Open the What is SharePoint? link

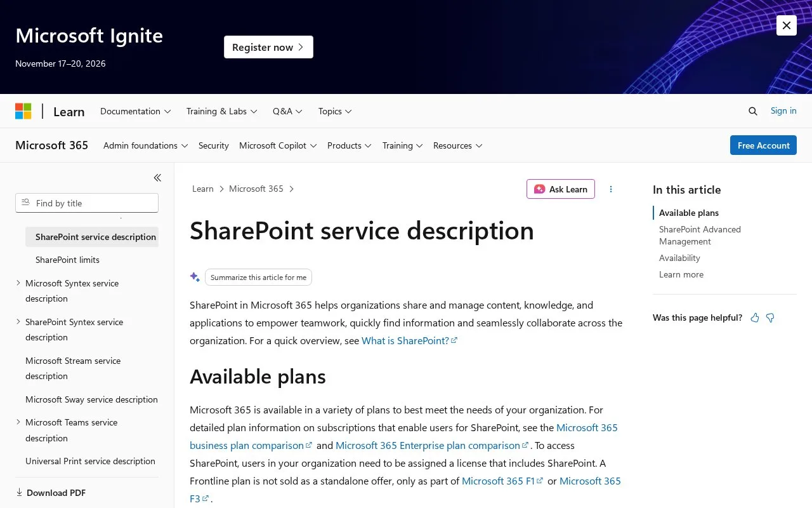pos(409,340)
